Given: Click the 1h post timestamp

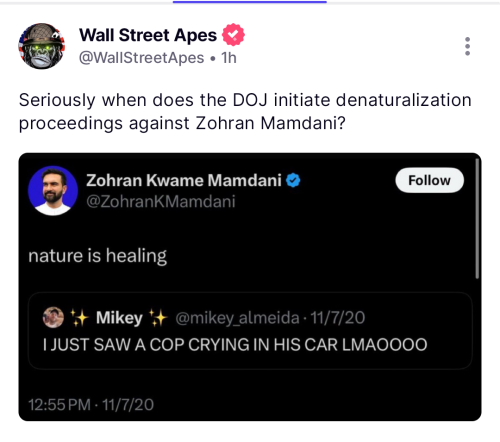Looking at the screenshot, I should point(229,58).
